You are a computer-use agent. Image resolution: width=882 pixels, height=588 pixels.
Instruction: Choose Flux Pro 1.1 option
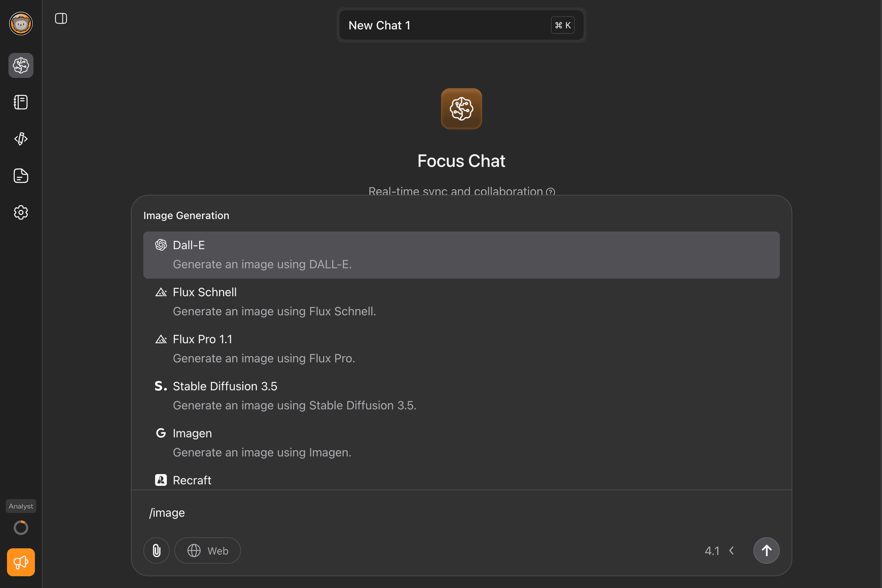(461, 349)
